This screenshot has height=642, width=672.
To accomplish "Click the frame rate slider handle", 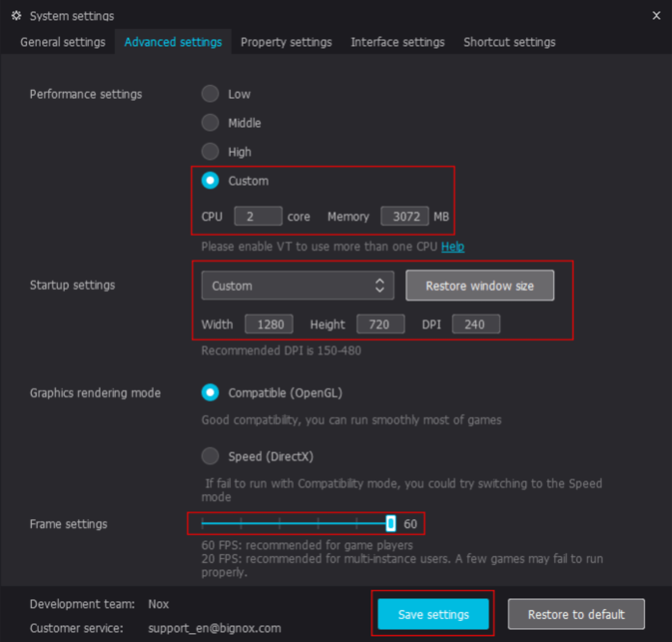I will click(x=391, y=524).
